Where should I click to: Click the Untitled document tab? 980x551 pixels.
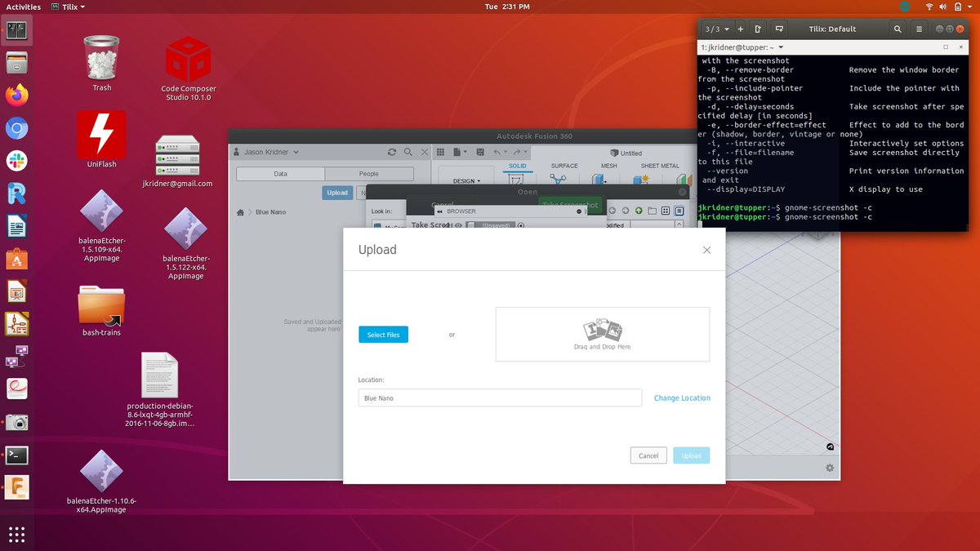coord(626,153)
